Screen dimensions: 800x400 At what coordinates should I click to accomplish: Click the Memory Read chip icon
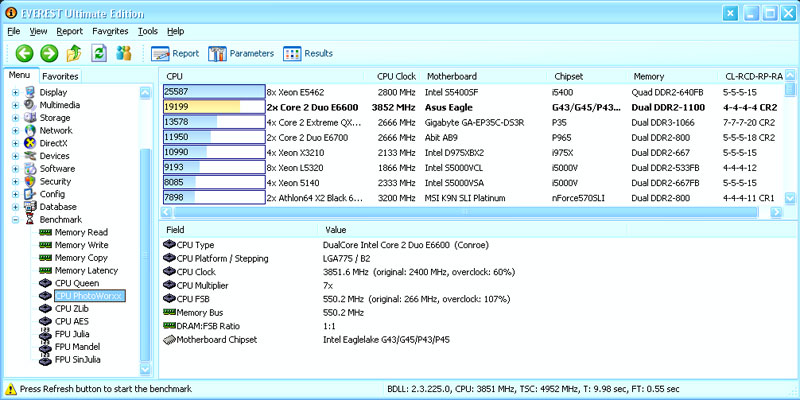pos(45,233)
